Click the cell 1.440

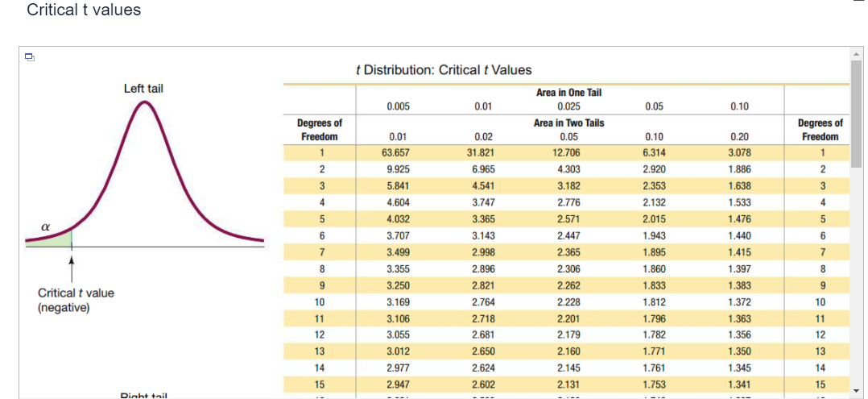click(739, 236)
